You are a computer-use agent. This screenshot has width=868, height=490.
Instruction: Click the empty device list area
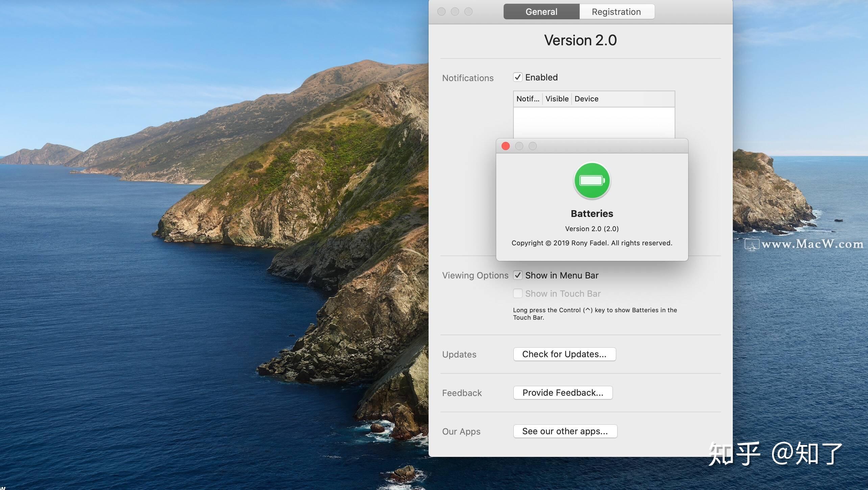coord(594,122)
